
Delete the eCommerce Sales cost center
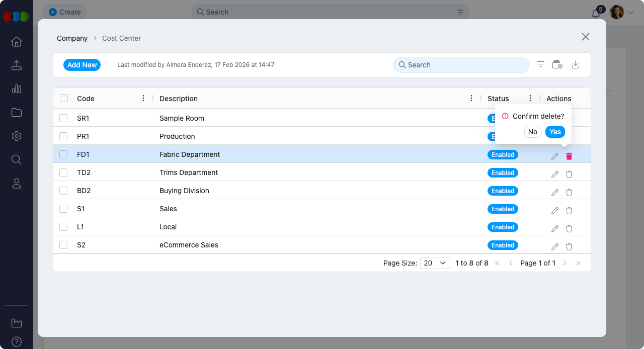click(569, 246)
